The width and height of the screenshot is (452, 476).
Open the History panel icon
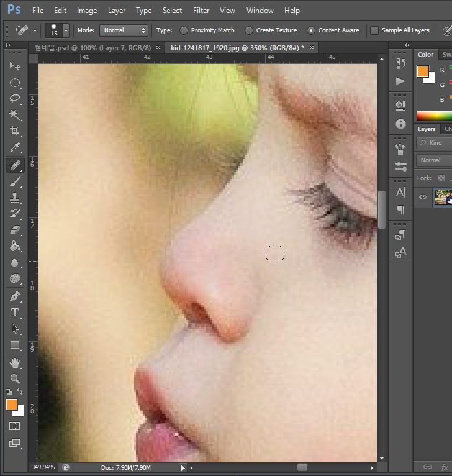tap(400, 63)
